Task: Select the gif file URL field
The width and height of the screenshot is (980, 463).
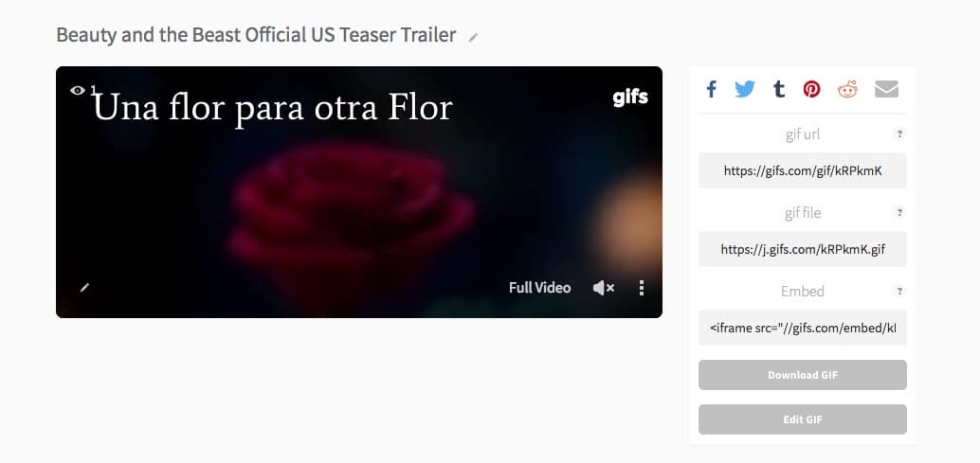Action: pyautogui.click(x=803, y=249)
